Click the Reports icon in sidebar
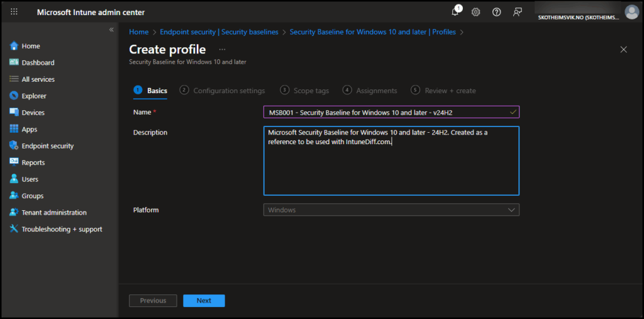This screenshot has height=319, width=644. click(14, 162)
